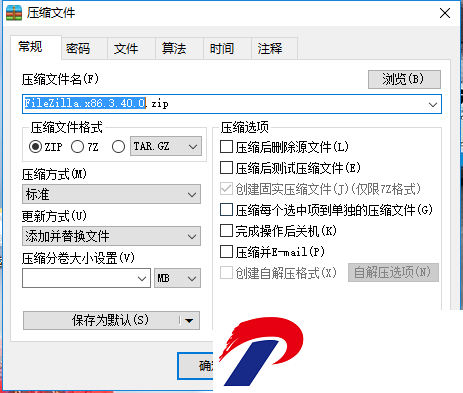
Task: Switch to the 文件 tab
Action: point(131,49)
